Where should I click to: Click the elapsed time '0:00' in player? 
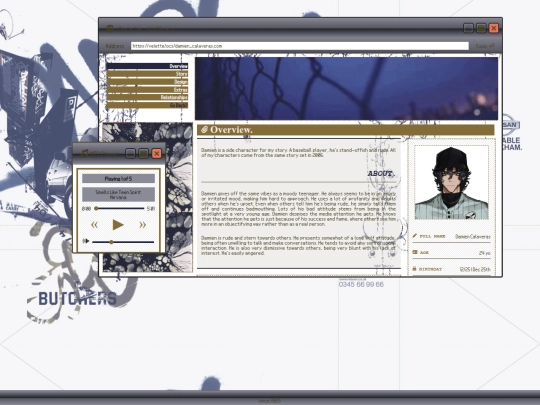coord(86,208)
